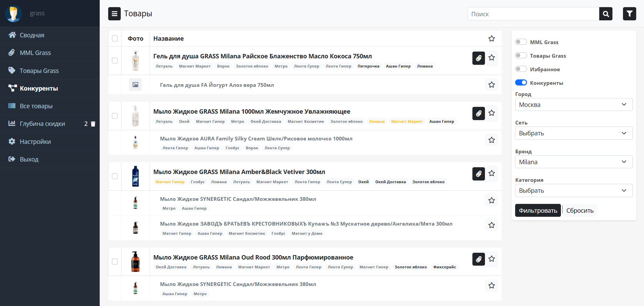The height and width of the screenshot is (306, 644).
Task: Click the search magnifier button
Action: (606, 14)
